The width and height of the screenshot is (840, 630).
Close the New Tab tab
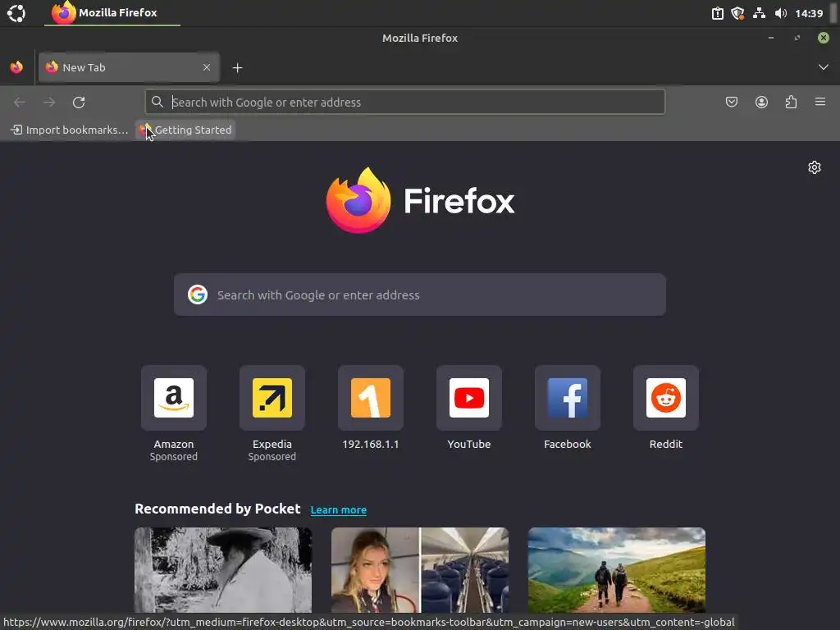point(206,67)
